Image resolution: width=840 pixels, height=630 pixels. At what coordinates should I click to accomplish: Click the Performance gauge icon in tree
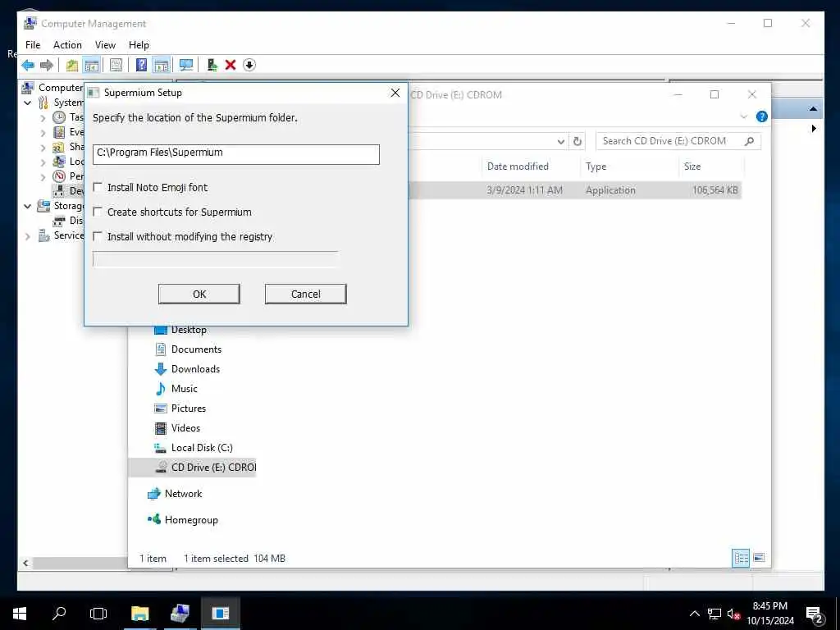[59, 176]
